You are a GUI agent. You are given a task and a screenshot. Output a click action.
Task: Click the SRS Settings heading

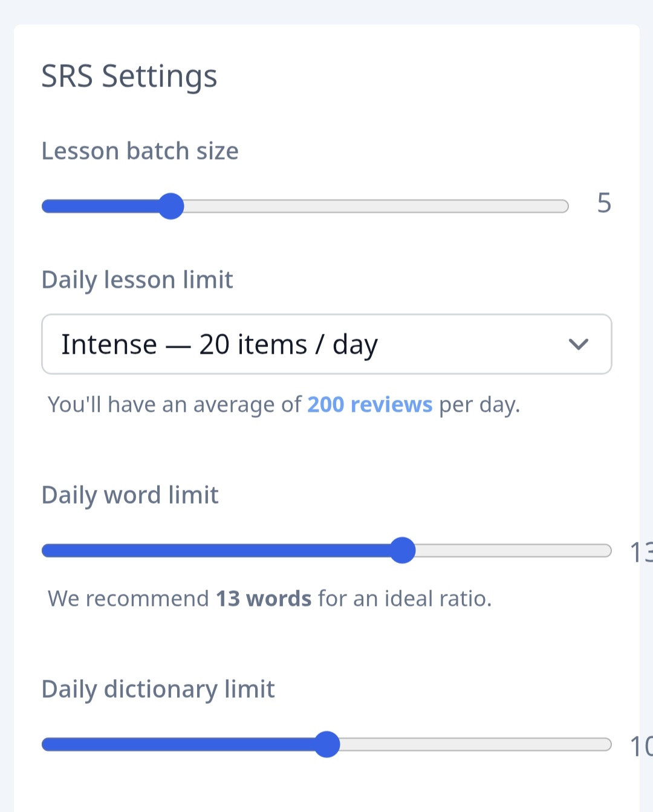(x=129, y=77)
